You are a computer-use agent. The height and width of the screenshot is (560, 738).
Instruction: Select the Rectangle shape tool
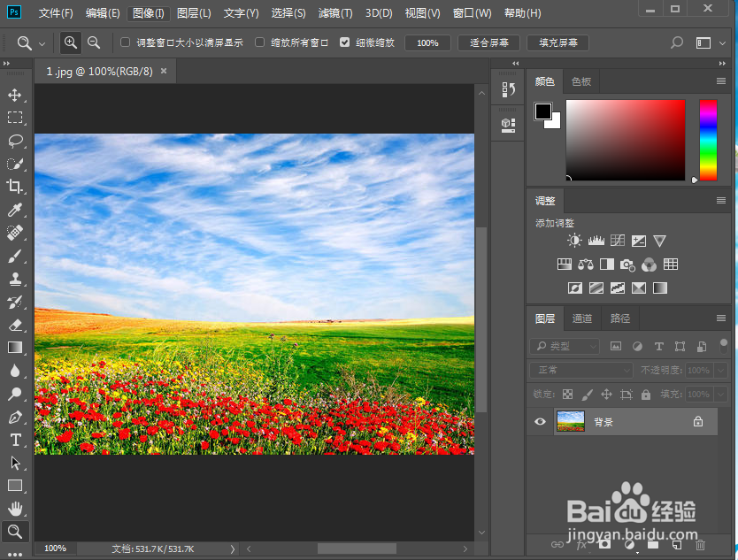click(14, 486)
